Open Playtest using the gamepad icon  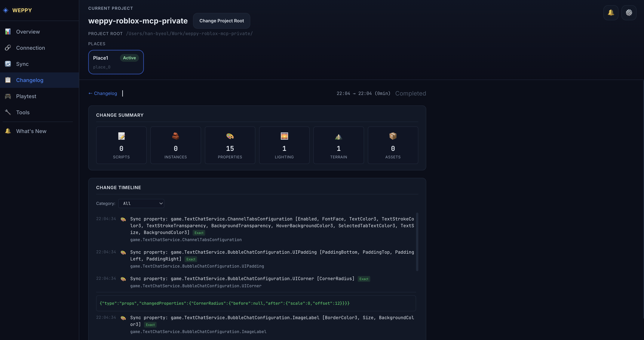(x=8, y=96)
